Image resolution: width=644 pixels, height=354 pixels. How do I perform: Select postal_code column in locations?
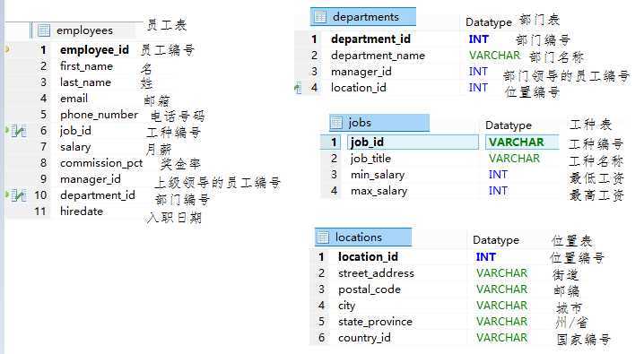370,289
